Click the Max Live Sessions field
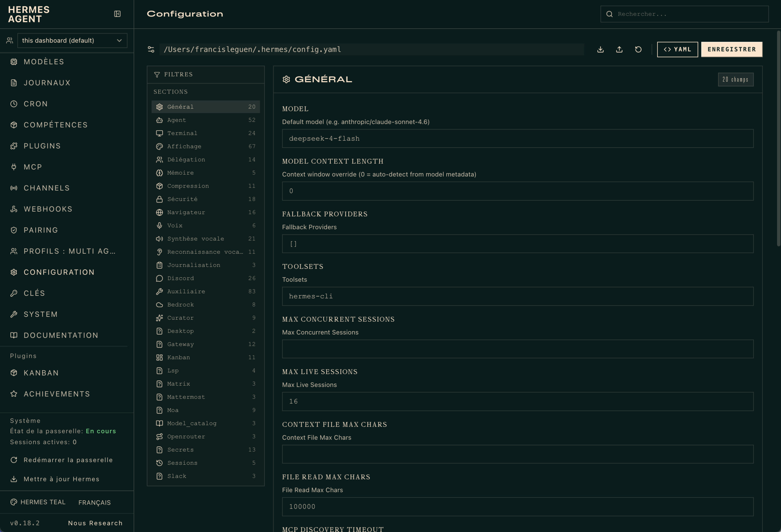 (517, 401)
